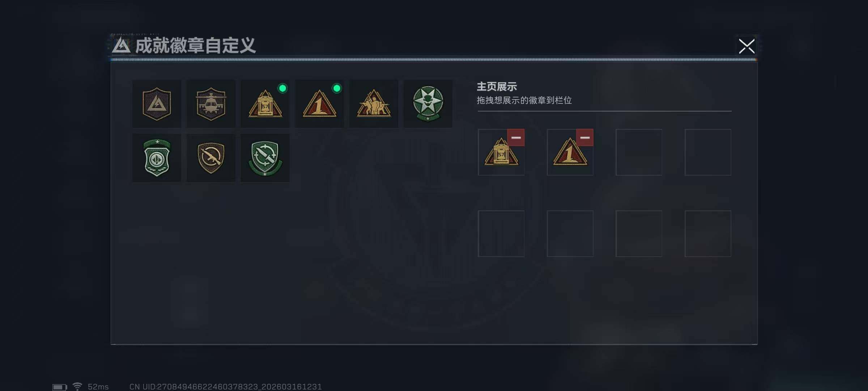
Task: Select the helicopter shield badge
Action: pyautogui.click(x=211, y=104)
